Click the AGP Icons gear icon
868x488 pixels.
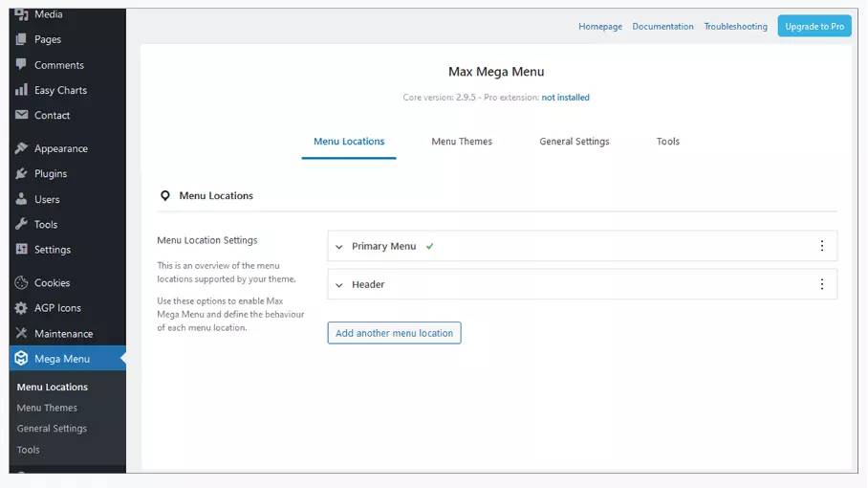point(21,308)
